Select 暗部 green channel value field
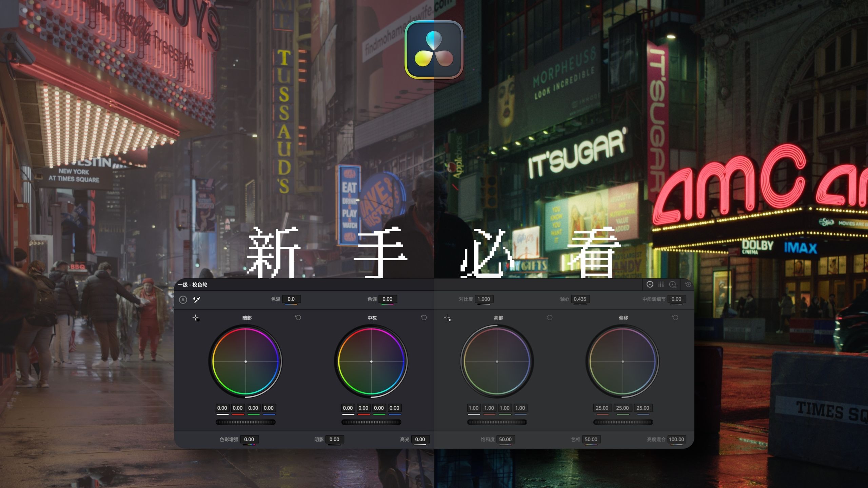 click(x=253, y=408)
